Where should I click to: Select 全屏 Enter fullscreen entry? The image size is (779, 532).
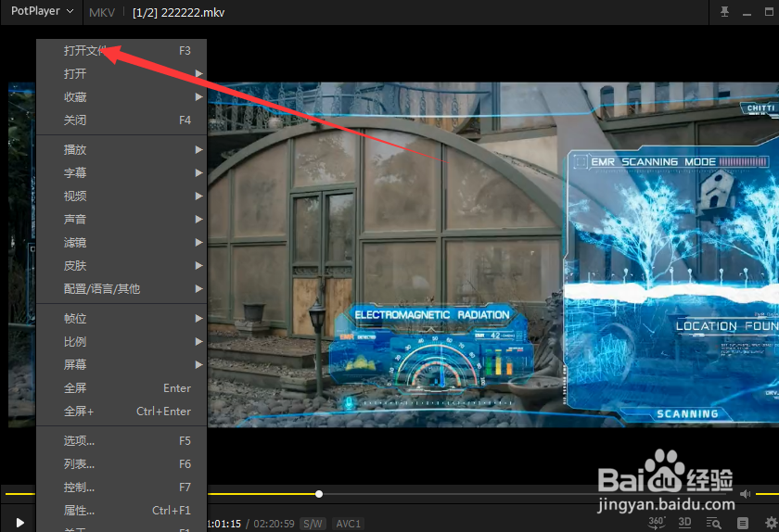click(121, 388)
